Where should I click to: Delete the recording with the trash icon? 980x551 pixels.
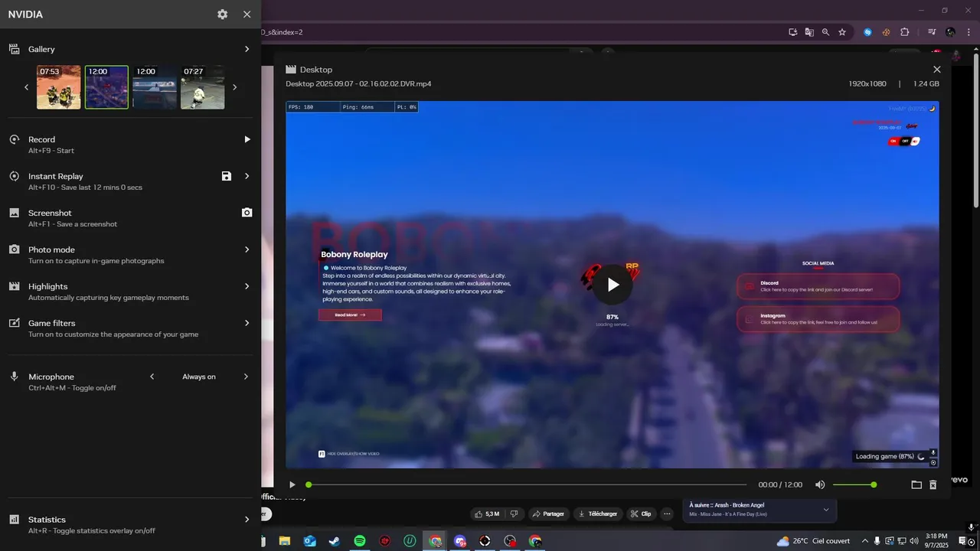click(x=933, y=484)
